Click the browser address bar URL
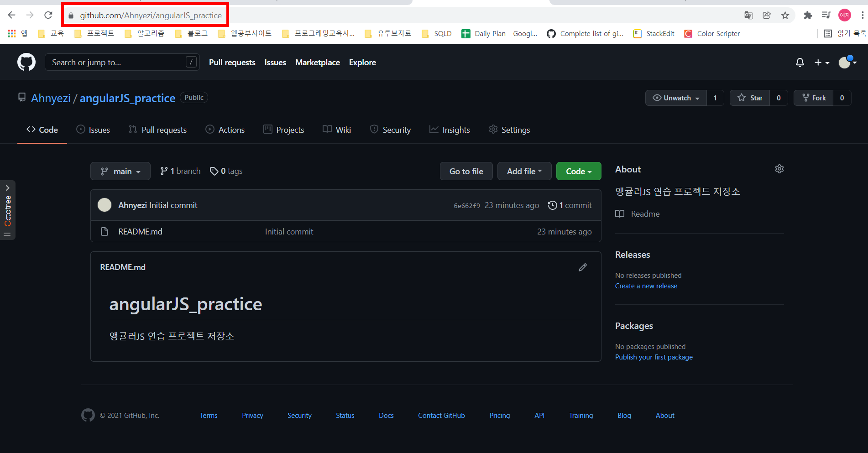 (x=151, y=16)
